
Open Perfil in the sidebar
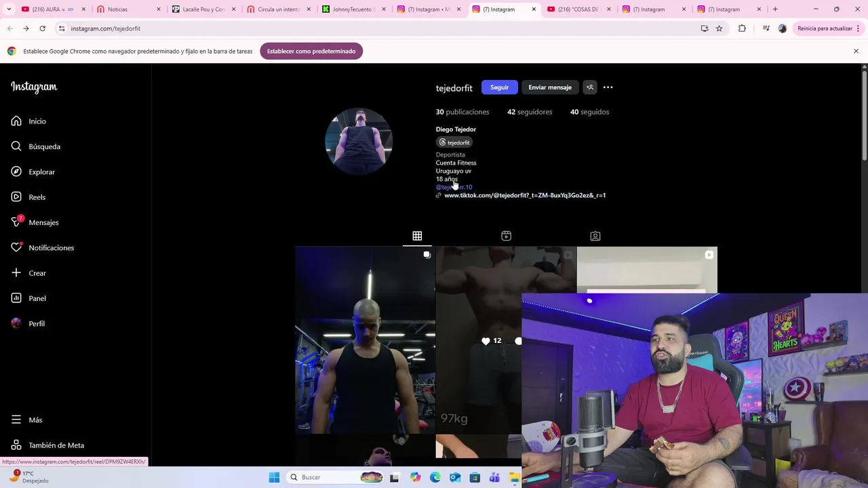coord(28,323)
